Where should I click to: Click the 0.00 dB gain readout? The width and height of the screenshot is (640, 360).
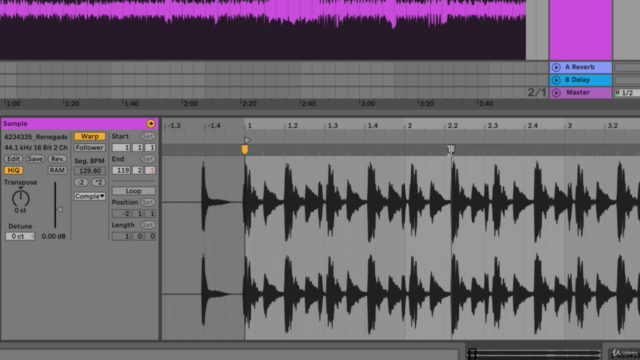point(53,236)
